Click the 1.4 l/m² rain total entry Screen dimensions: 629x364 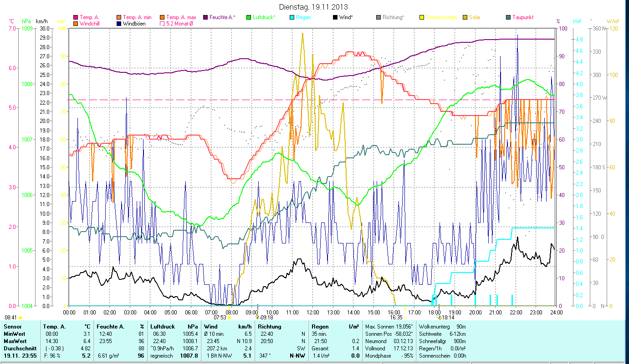pos(321,356)
